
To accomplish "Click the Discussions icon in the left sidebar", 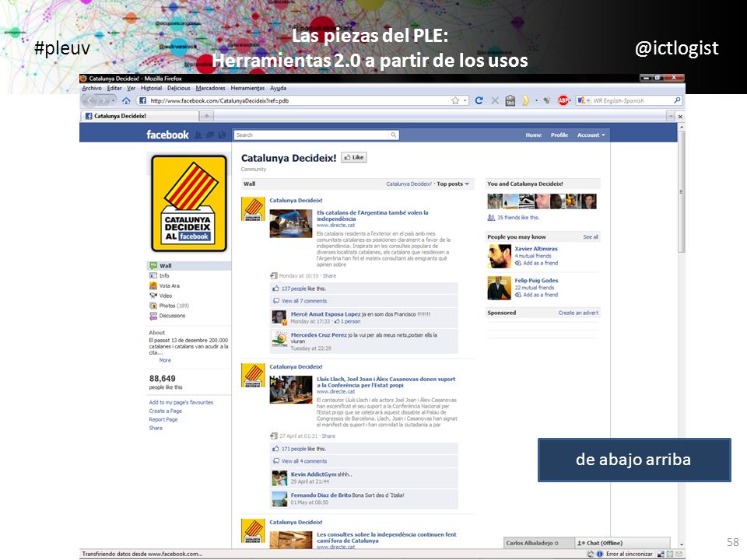I will point(153,316).
